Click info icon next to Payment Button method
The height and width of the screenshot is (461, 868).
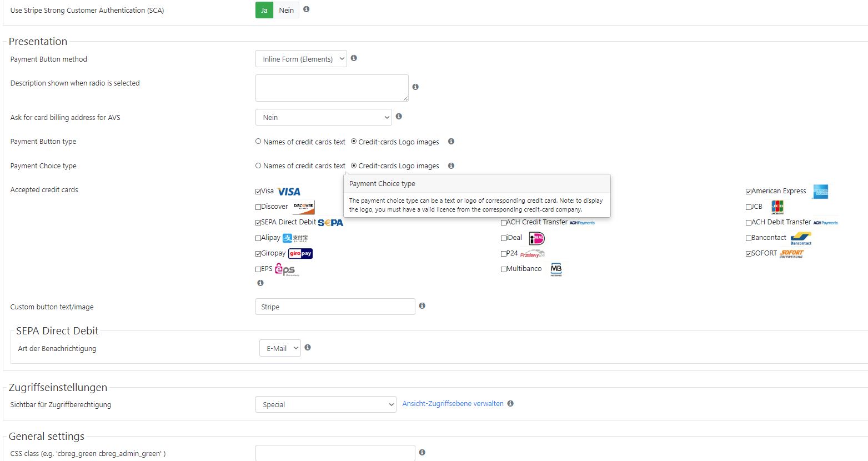[x=354, y=58]
